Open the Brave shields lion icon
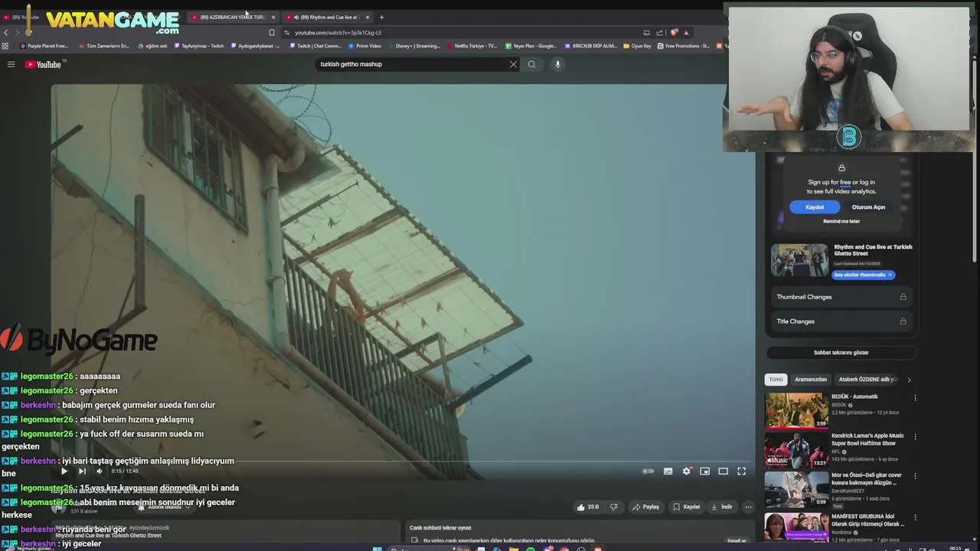This screenshot has width=980, height=551. click(674, 32)
